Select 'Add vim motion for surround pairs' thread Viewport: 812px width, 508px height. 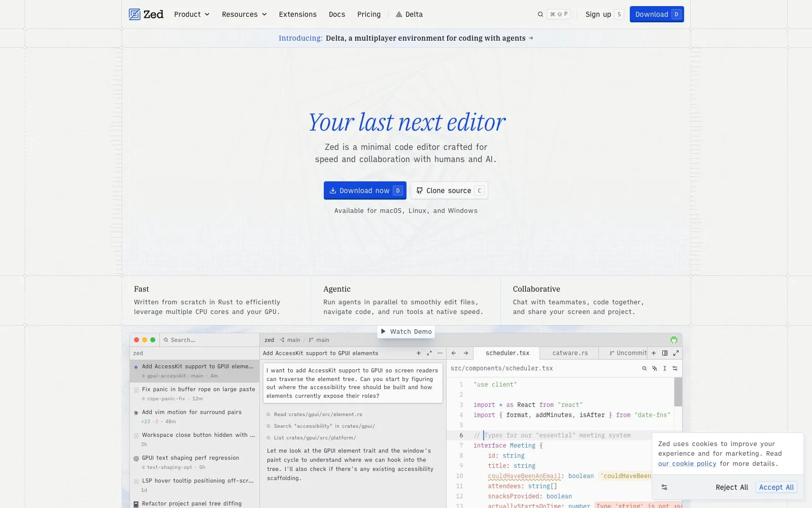[x=195, y=417]
